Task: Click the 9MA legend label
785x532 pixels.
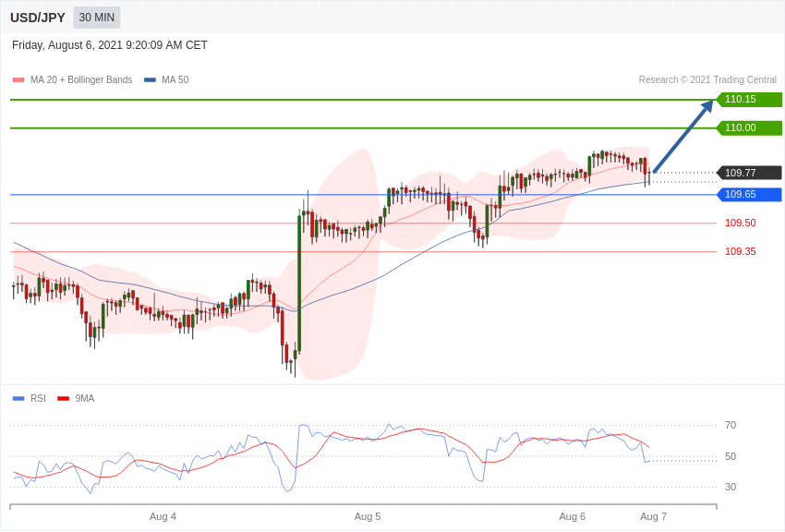Action: coord(85,398)
